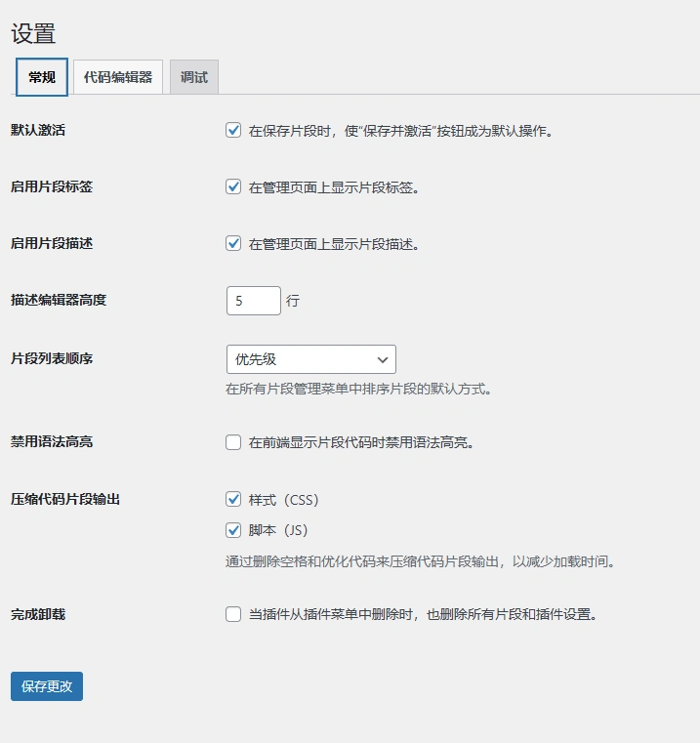Click the 行 unit label
The width and height of the screenshot is (700, 743).
point(293,301)
